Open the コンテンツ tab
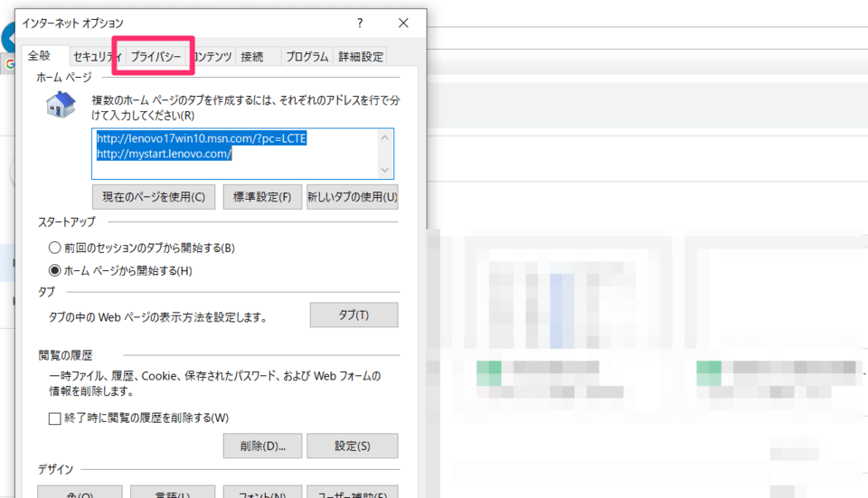 (x=212, y=56)
